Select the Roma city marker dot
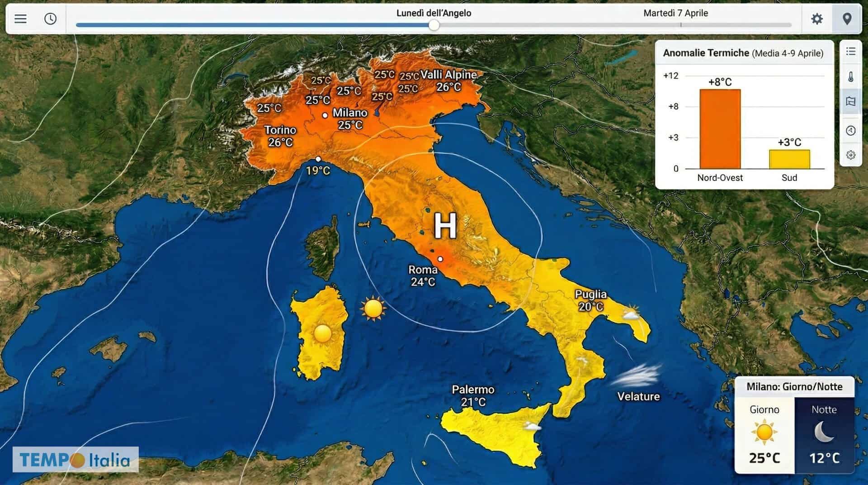Screen dimensions: 868x485 click(440, 259)
